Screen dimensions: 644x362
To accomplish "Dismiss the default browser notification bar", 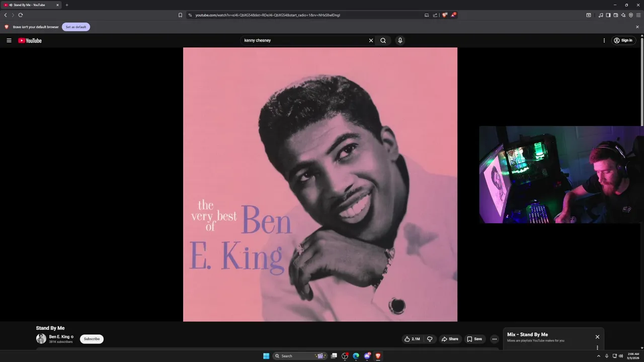I will coord(637,27).
